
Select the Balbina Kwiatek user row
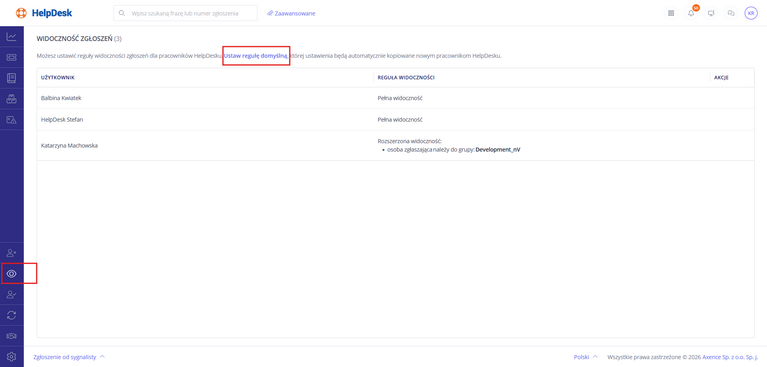tap(395, 98)
